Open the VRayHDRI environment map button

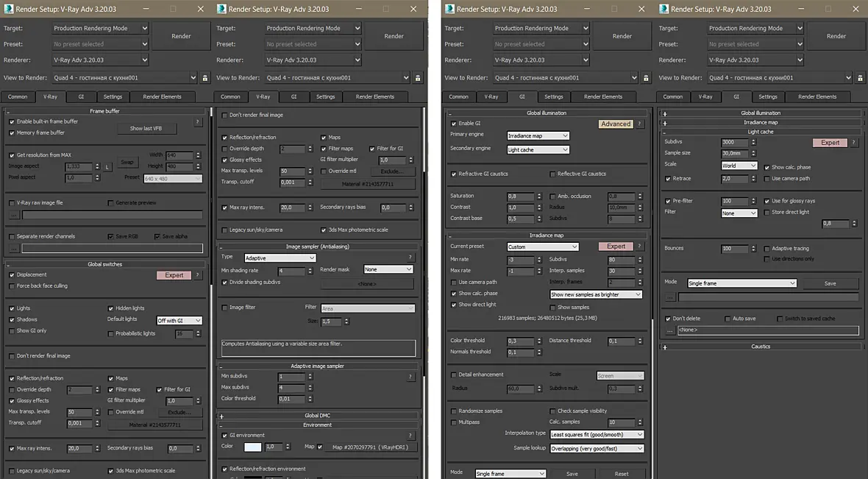(x=370, y=447)
